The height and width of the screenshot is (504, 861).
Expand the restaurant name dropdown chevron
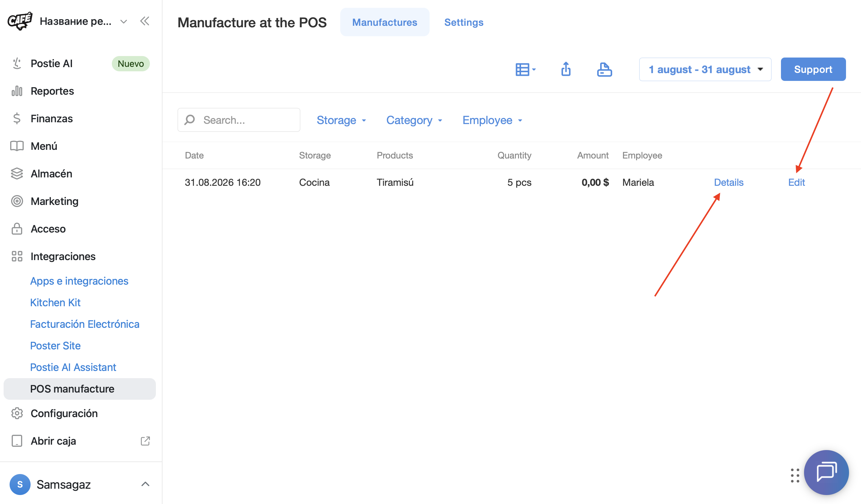click(124, 22)
